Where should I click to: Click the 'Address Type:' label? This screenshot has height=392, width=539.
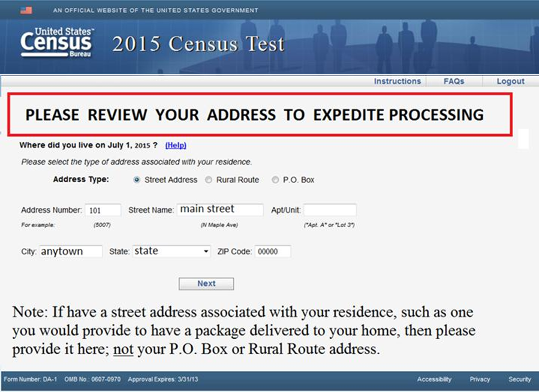[x=81, y=179]
